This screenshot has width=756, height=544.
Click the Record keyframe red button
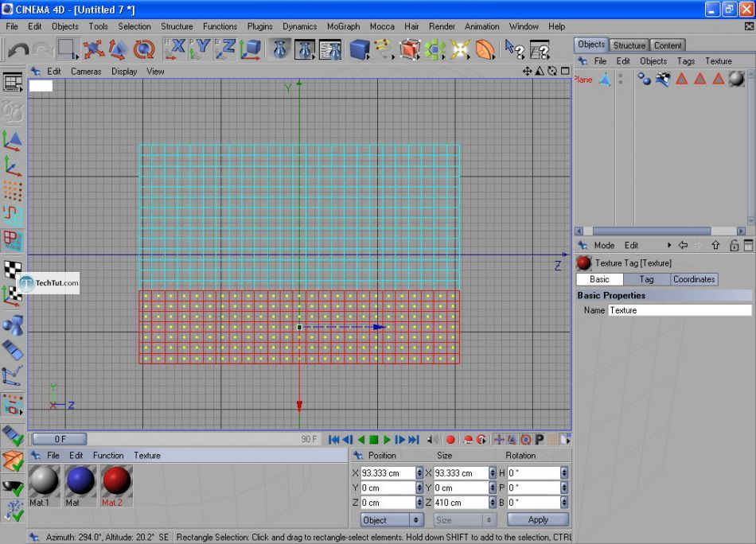(x=450, y=440)
